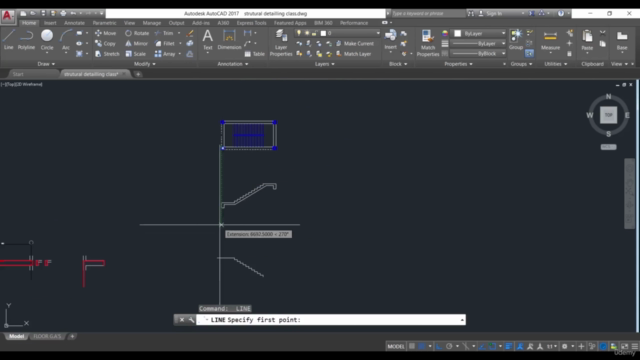
Task: Cancel the command line with X
Action: click(182, 320)
